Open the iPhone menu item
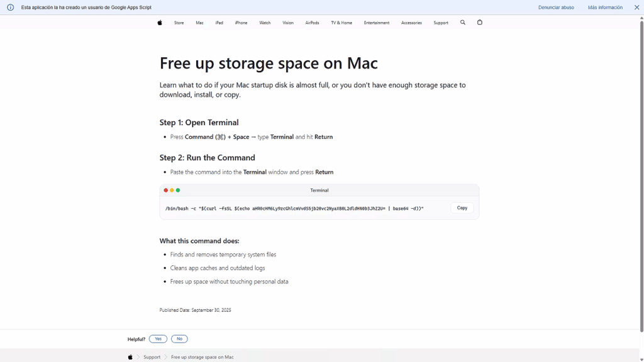 [x=241, y=23]
